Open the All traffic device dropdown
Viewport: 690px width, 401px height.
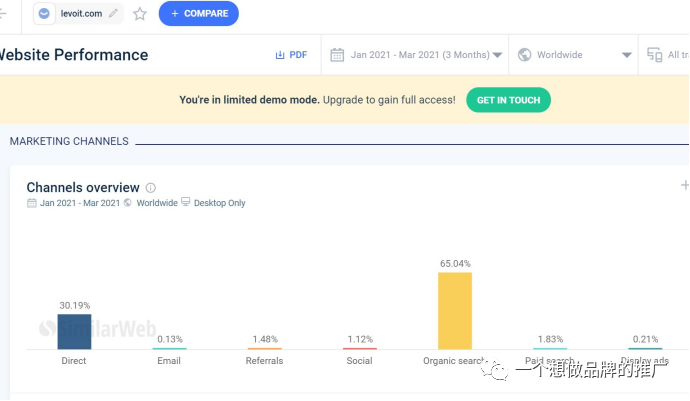point(664,55)
